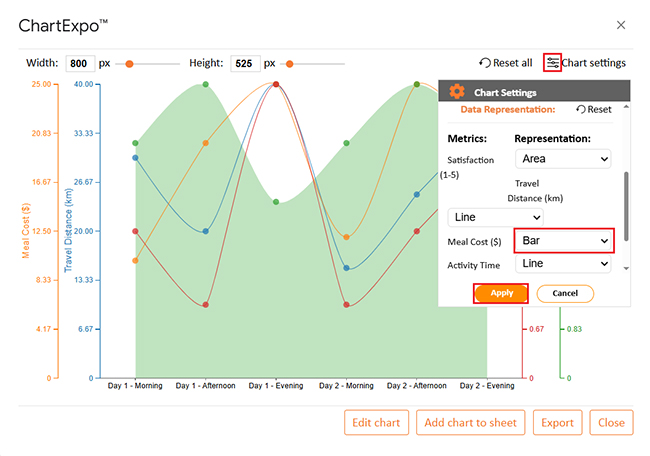
Task: Click the red data point at Day 1 - Afternoon
Action: pyautogui.click(x=206, y=305)
